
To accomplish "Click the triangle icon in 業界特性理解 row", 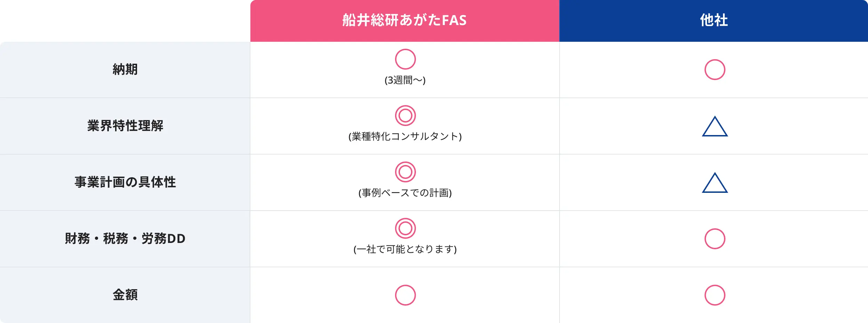I will click(x=715, y=127).
